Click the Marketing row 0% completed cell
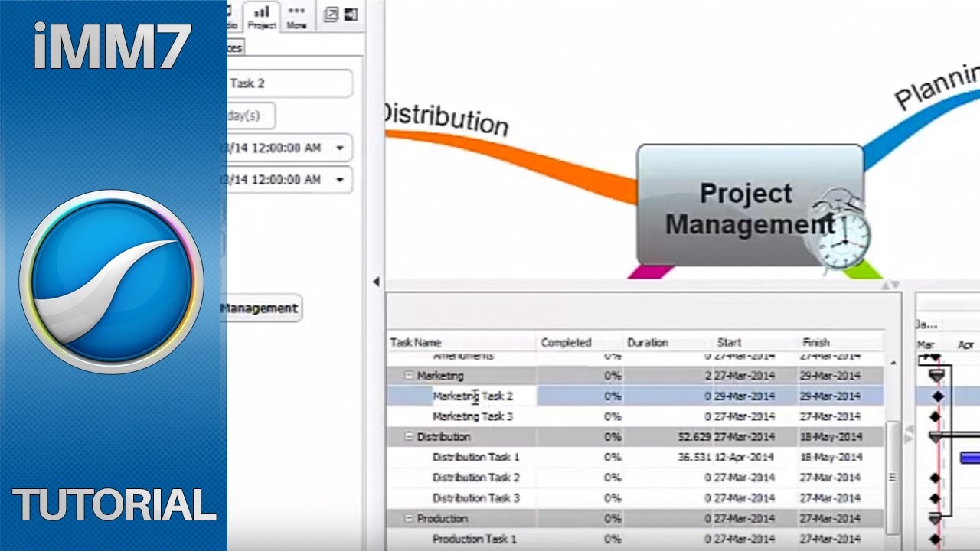 pyautogui.click(x=580, y=376)
